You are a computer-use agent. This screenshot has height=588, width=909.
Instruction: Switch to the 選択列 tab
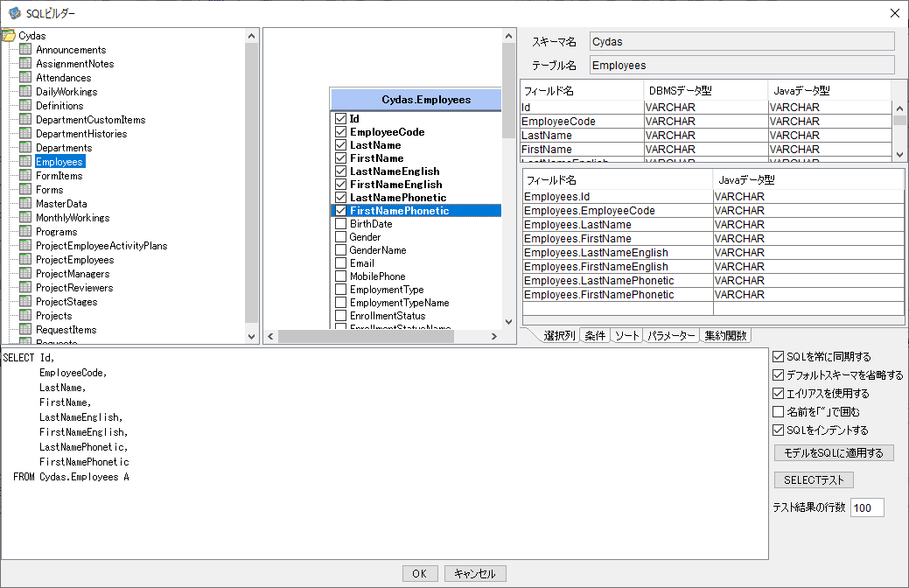(559, 336)
